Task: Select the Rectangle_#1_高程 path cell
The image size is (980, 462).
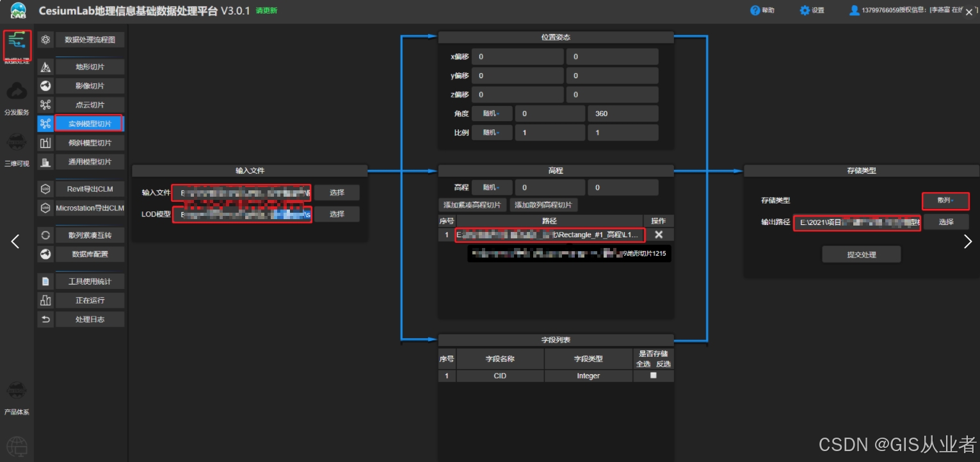Action: (x=550, y=235)
